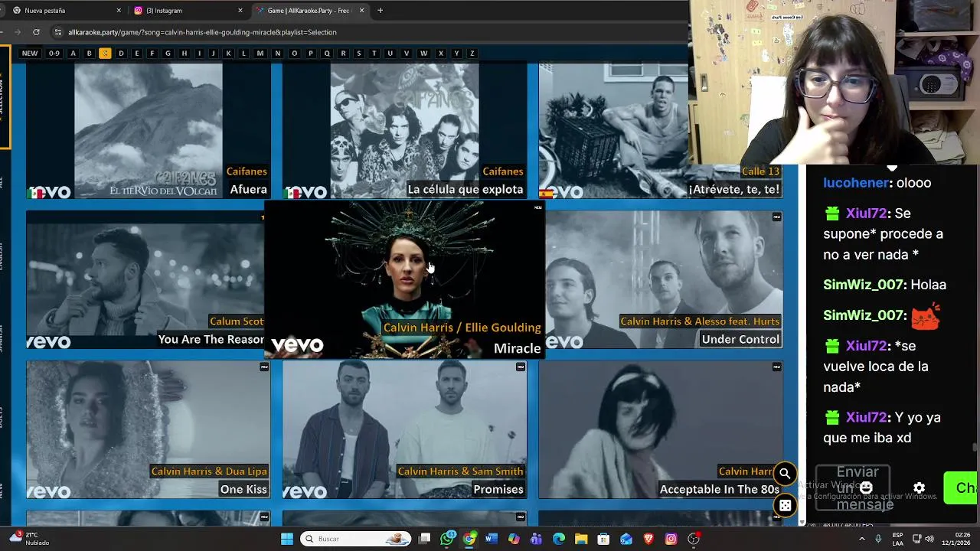Screen dimensions: 980x551
Task: Pick Calvin Harris / Ellie Goulding Miracle
Action: (404, 279)
